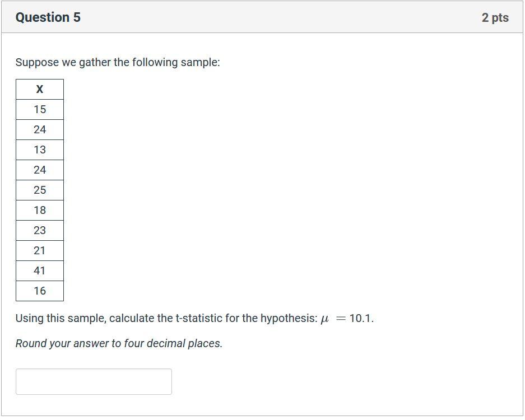Click the X column header cell
The image size is (525, 420).
(40, 90)
